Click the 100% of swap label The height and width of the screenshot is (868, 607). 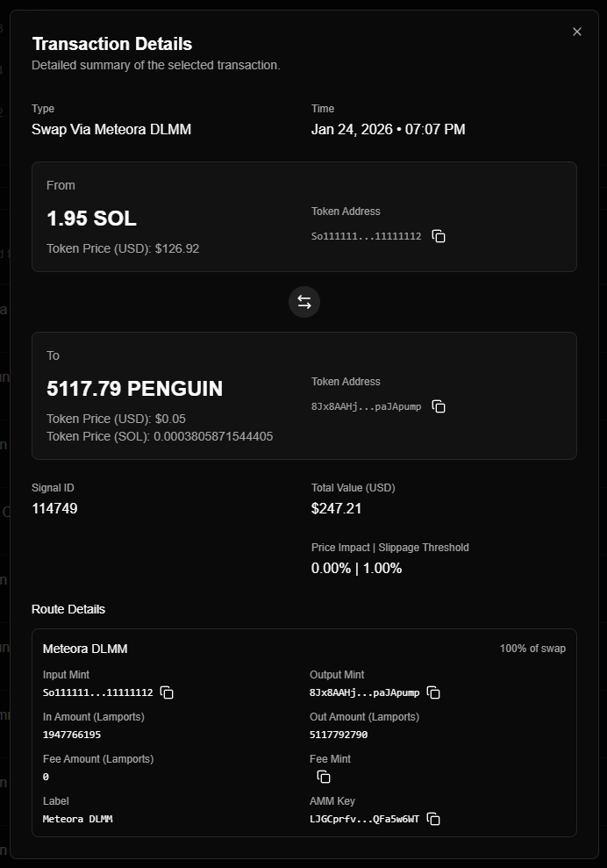coord(532,649)
